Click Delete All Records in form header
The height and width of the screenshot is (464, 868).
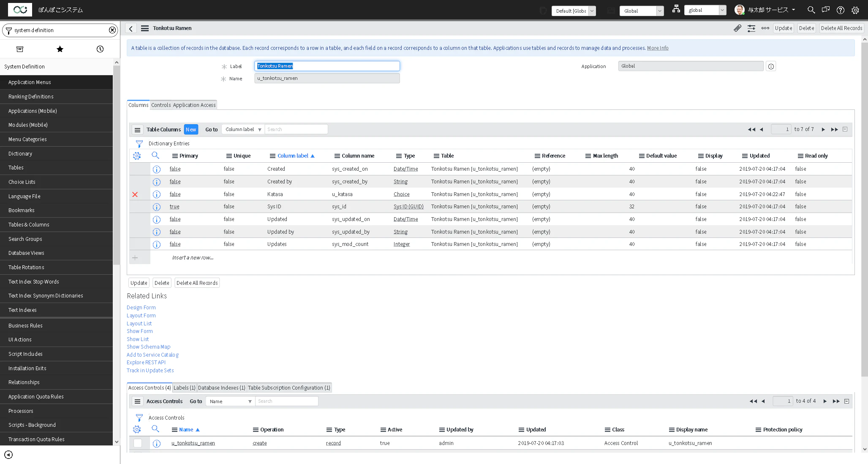point(842,28)
